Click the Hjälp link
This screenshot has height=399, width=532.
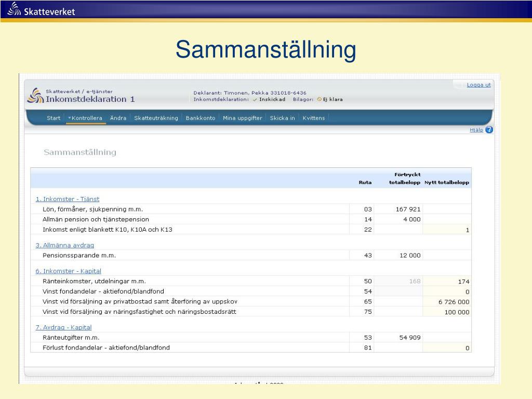tap(476, 130)
